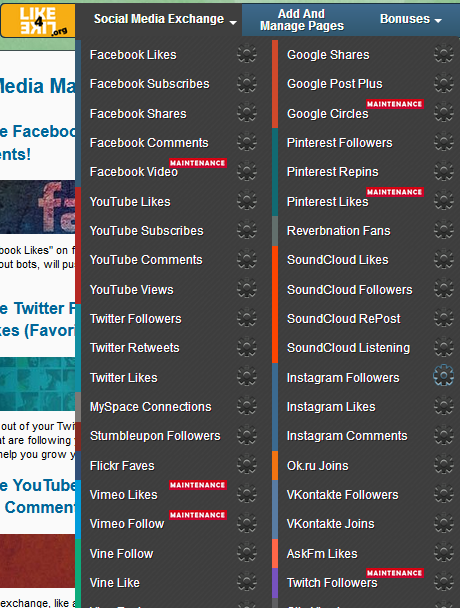Open the Bonuses dropdown menu
Viewport: 460px width, 608px height.
(x=410, y=19)
